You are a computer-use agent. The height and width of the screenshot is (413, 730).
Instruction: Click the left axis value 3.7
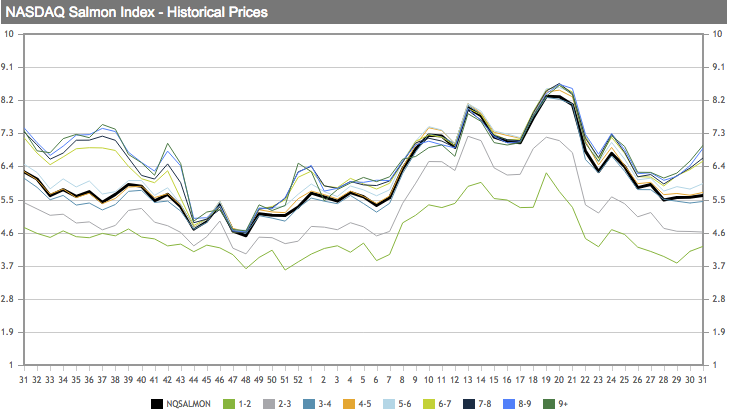(x=8, y=266)
